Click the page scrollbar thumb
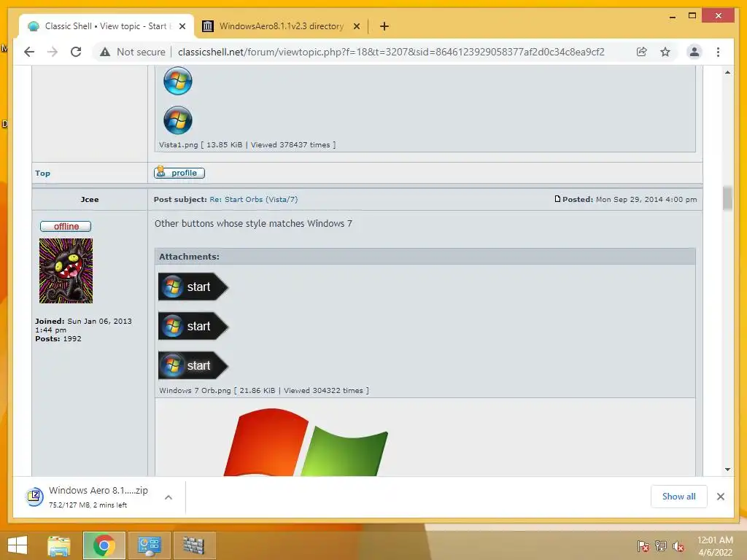747x560 pixels. tap(727, 198)
